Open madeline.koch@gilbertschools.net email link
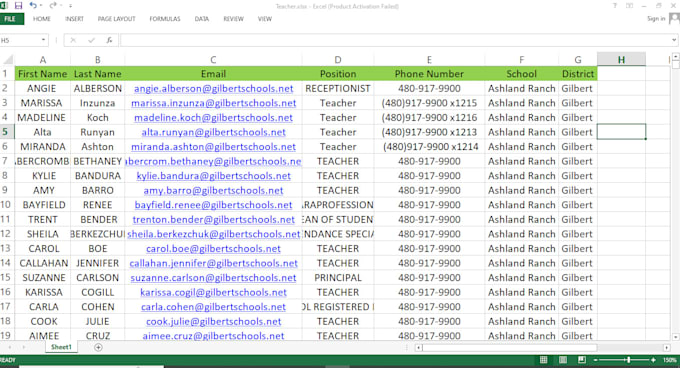Screen dimensions: 680x368 tap(213, 118)
